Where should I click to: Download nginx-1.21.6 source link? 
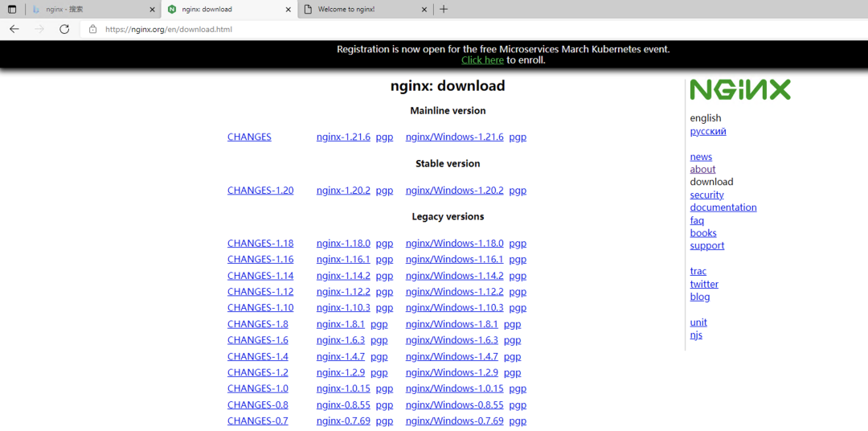[343, 137]
